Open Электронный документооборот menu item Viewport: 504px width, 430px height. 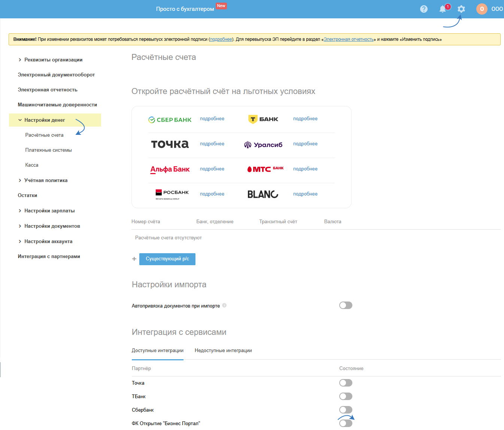tap(56, 75)
